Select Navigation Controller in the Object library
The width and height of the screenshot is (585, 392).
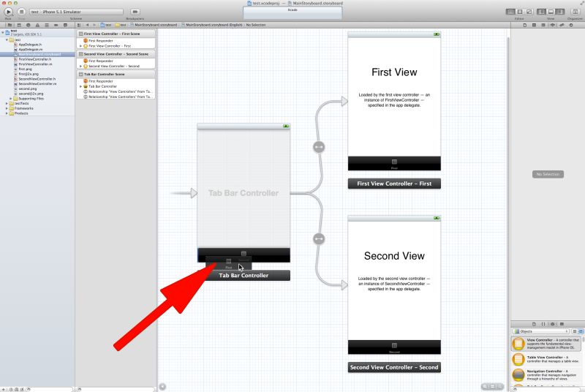pyautogui.click(x=546, y=374)
